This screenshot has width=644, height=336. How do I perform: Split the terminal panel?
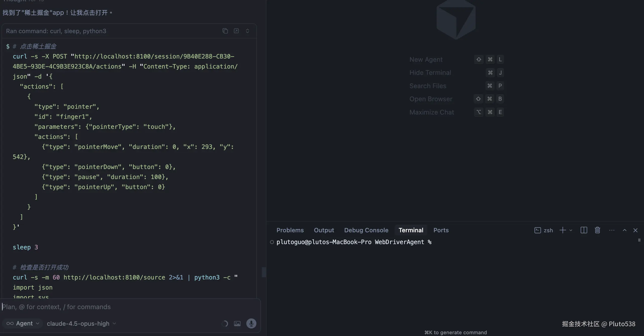[x=584, y=230]
